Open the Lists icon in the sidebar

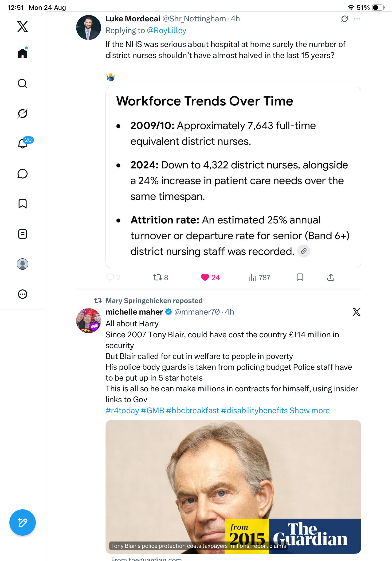point(23,234)
